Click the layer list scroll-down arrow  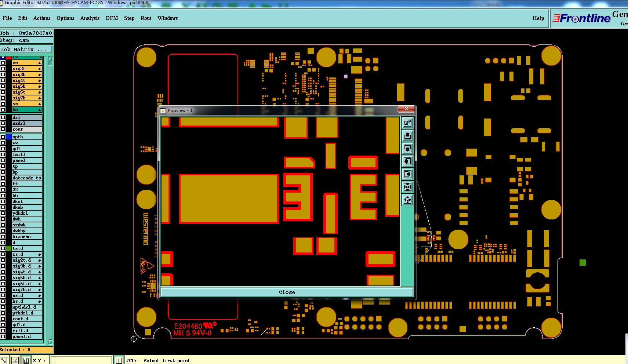pos(50,342)
